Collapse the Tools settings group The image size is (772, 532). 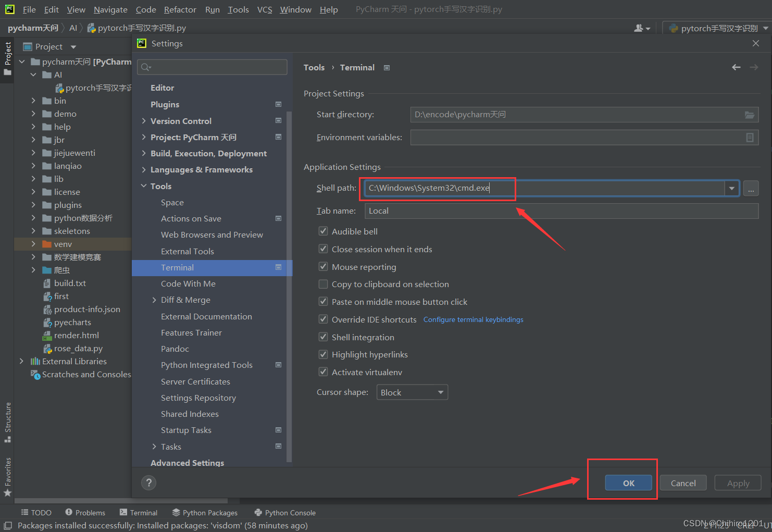click(144, 186)
